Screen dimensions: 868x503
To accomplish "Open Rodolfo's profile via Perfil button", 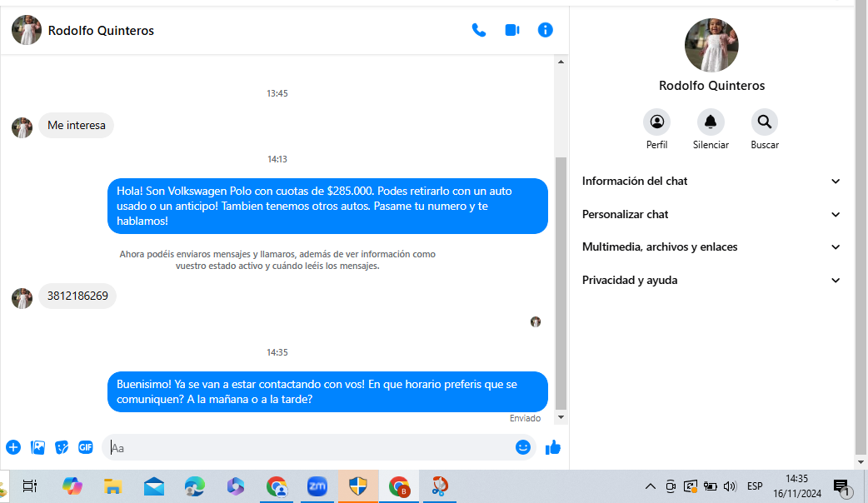I will click(656, 122).
